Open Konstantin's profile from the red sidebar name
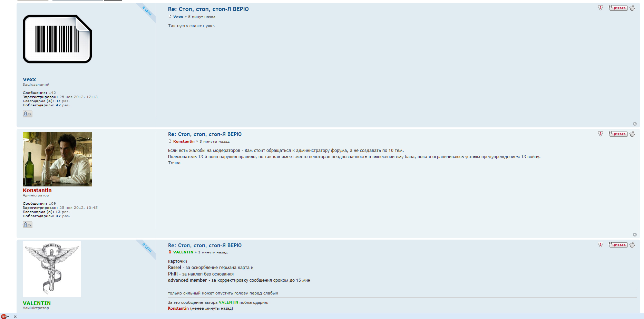Screen dimensions: 644x319 pyautogui.click(x=37, y=190)
